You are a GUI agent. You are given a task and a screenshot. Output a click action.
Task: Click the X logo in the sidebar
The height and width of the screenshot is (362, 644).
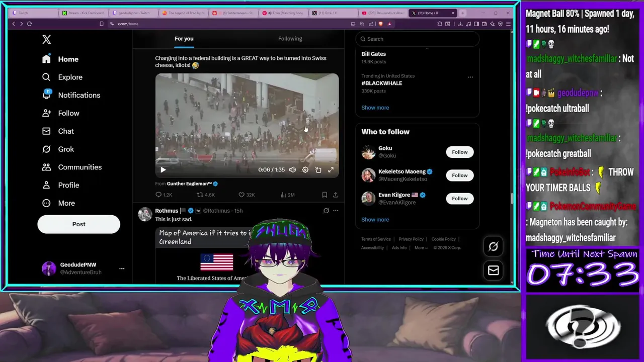point(46,39)
